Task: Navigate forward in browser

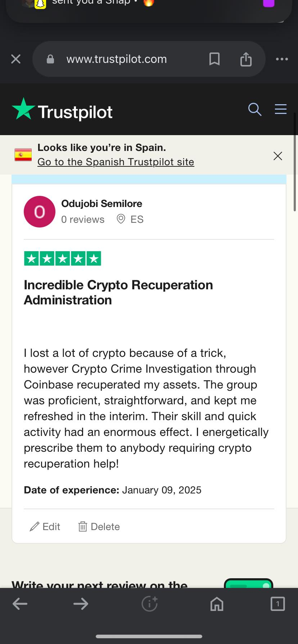Action: point(81,604)
